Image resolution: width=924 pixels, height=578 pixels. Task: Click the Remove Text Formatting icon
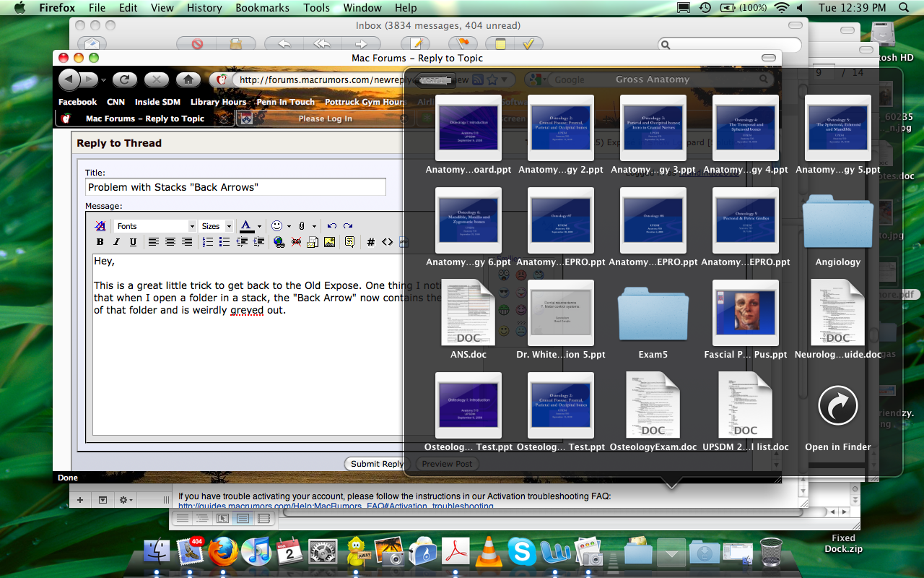coord(100,226)
